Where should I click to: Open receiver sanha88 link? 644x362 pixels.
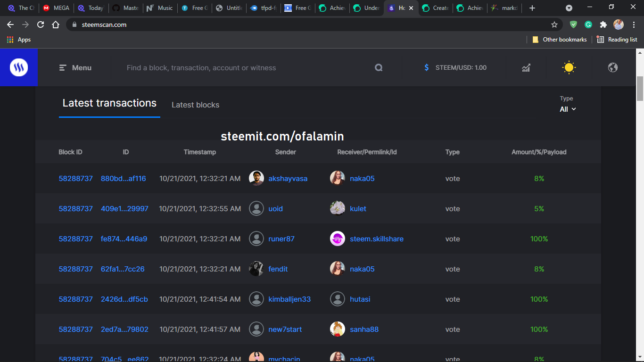pos(364,329)
